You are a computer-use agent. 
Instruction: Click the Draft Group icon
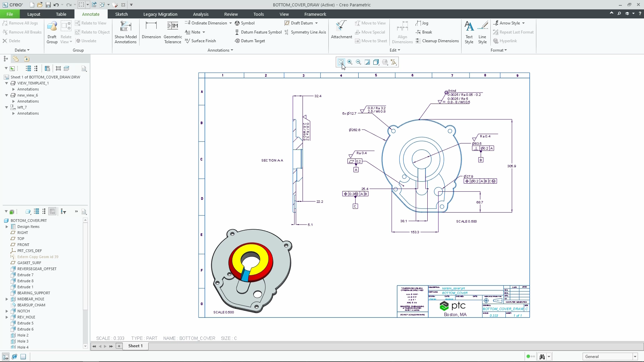click(52, 32)
